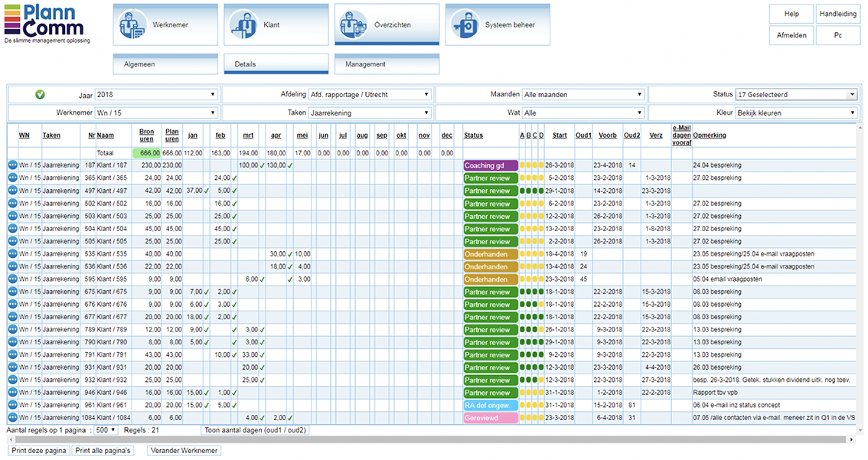Screen dimensions: 868x460
Task: Click the purple Coaching gd status badge
Action: click(491, 165)
